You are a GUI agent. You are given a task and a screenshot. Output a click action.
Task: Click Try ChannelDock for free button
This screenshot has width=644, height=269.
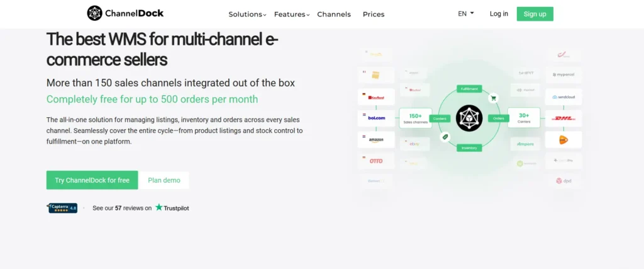click(x=92, y=180)
